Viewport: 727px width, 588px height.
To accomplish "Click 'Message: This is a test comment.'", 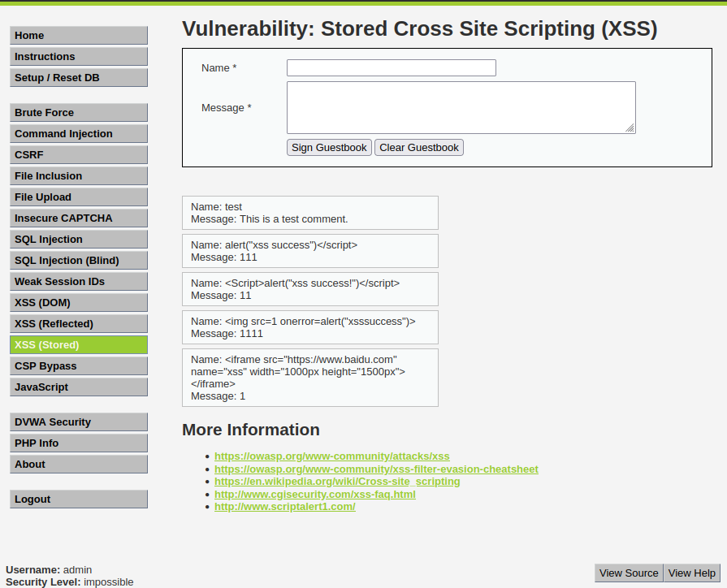I will coord(270,219).
